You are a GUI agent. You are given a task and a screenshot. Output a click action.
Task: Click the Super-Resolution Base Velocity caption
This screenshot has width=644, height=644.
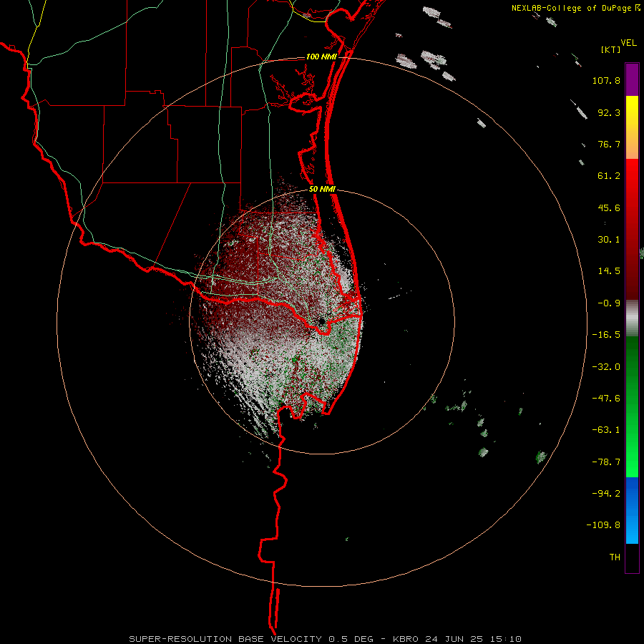click(326, 639)
